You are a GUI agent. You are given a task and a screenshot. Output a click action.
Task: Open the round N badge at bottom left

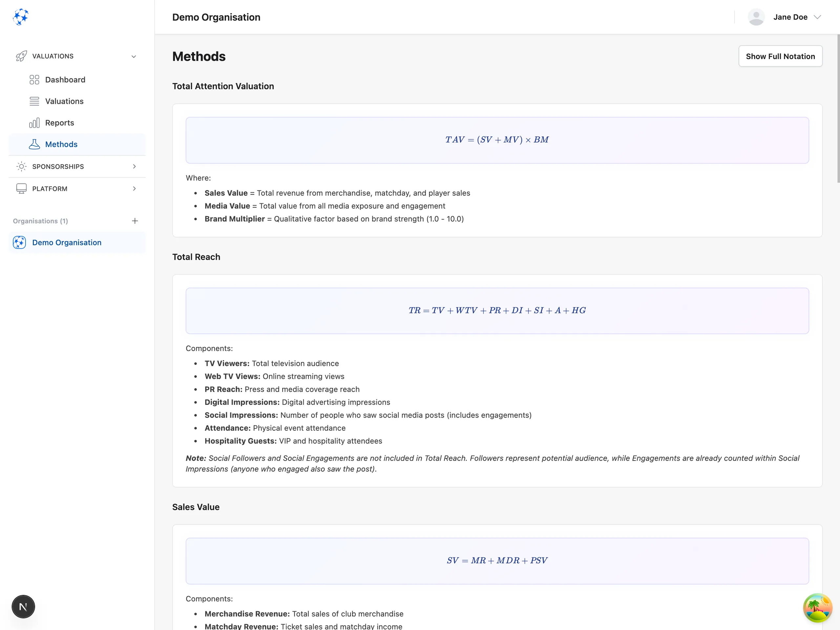tap(23, 606)
